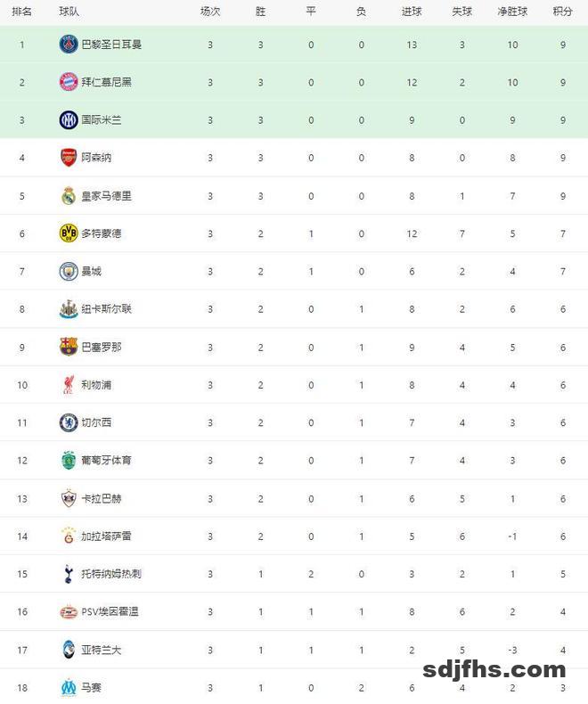Click the Marseille club logo
Screen dimensions: 588x704
tap(69, 688)
